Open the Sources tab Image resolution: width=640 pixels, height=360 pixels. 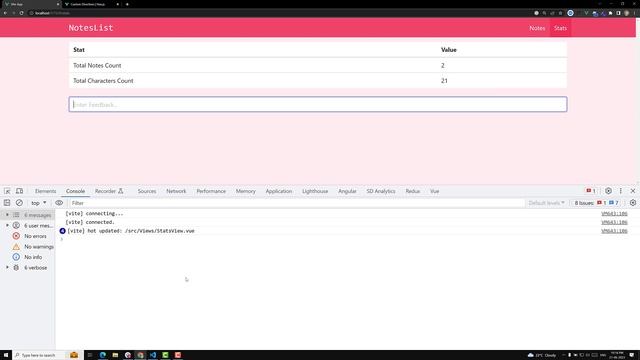click(147, 191)
